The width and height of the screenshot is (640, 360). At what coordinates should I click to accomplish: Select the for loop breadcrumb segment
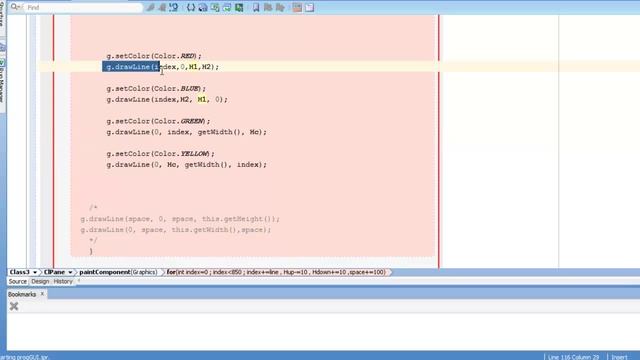[x=276, y=272]
